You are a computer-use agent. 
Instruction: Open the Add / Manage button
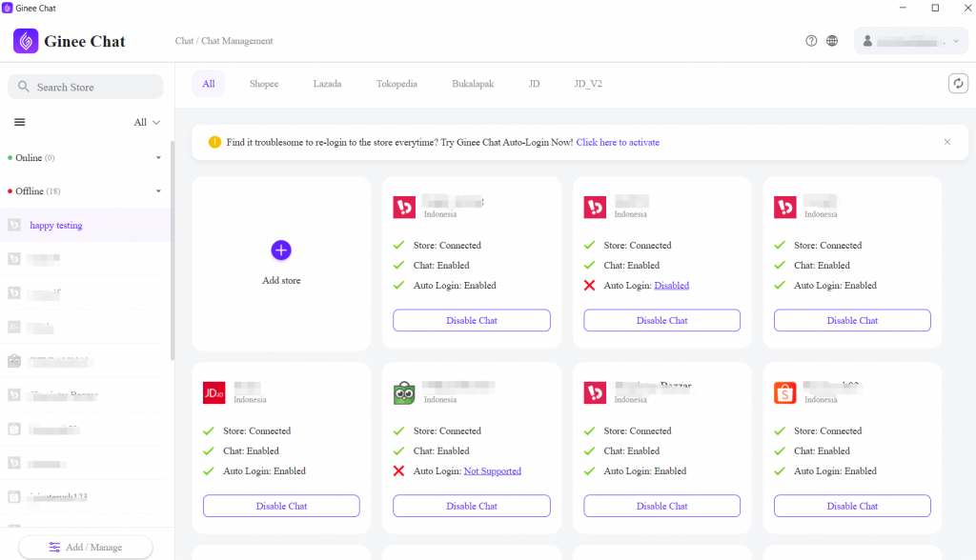coord(85,547)
